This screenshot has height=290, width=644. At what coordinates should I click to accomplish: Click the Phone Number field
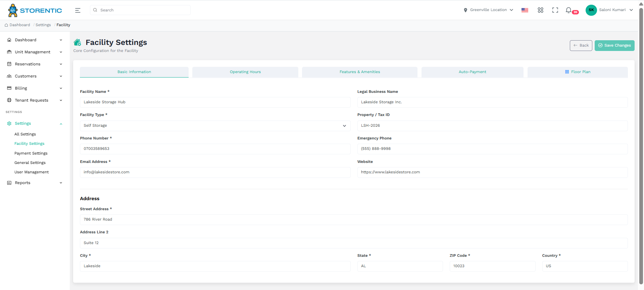[x=215, y=149]
